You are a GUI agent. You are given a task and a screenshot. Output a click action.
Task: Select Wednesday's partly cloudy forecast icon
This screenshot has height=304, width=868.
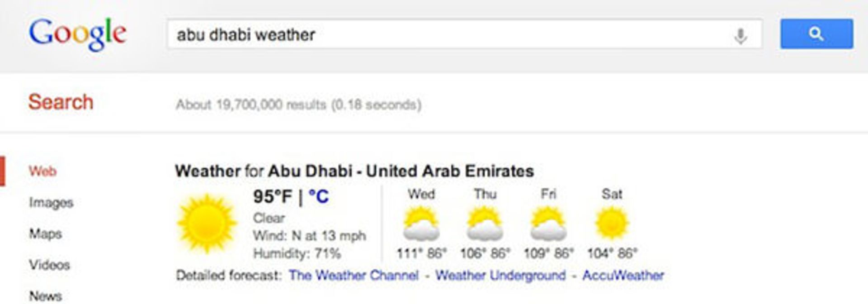421,223
